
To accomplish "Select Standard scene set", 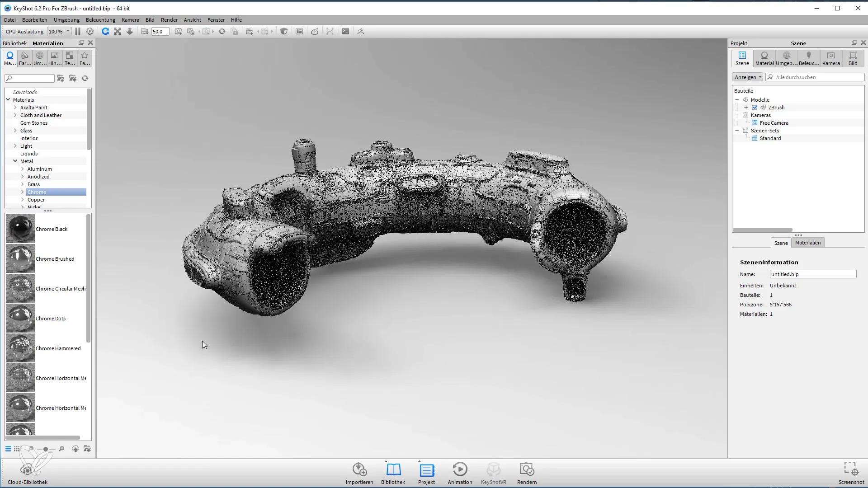I will (770, 138).
